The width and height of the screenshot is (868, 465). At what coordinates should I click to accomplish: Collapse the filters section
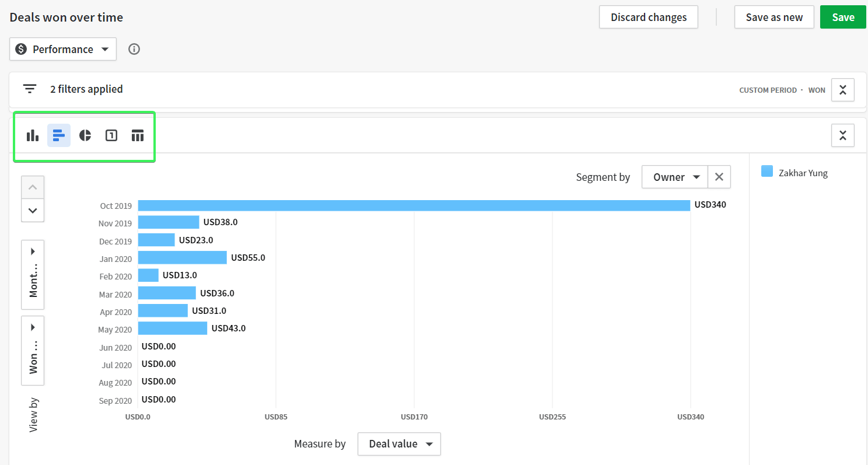842,90
